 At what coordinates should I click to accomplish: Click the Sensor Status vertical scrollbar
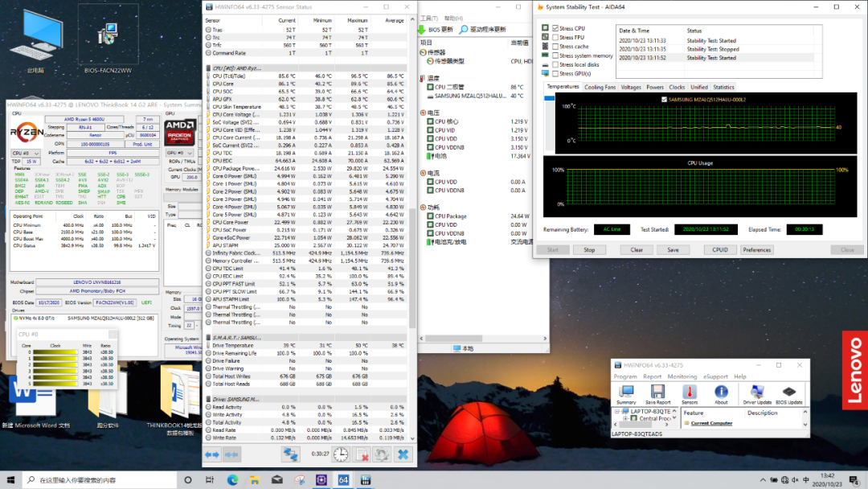(x=412, y=201)
